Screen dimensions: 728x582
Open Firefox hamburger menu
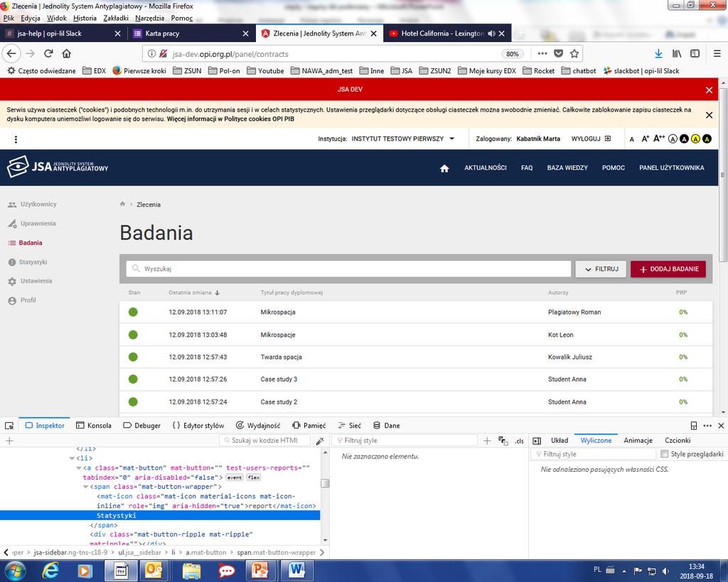(x=717, y=54)
